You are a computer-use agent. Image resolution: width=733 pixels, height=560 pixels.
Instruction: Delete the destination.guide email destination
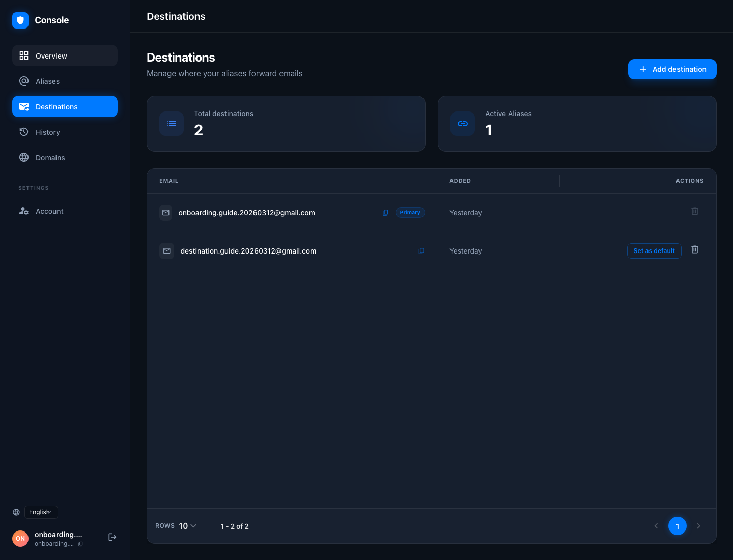pyautogui.click(x=694, y=249)
